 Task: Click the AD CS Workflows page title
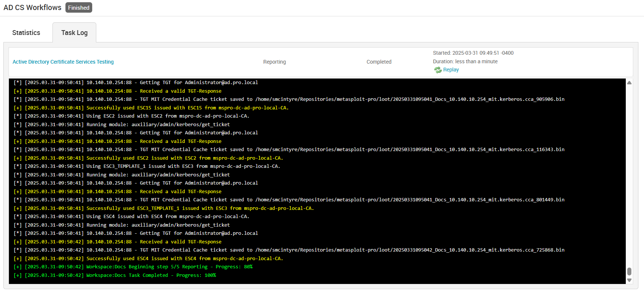click(x=32, y=8)
